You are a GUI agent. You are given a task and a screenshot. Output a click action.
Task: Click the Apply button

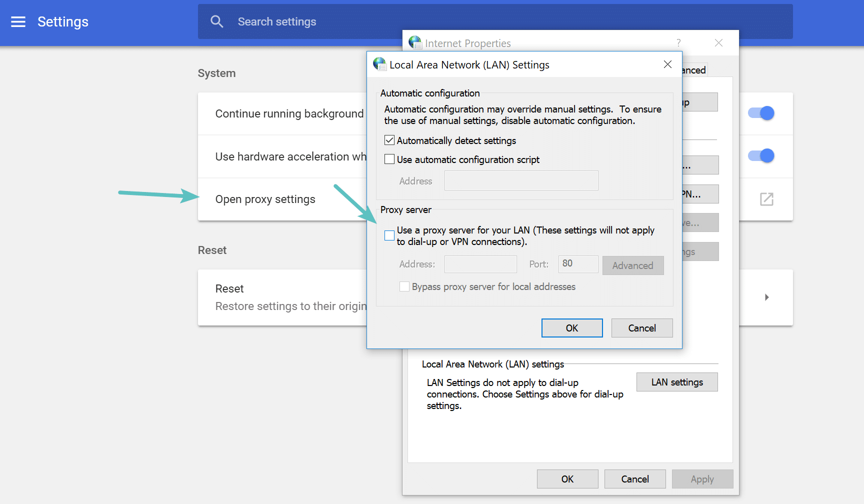pyautogui.click(x=702, y=478)
